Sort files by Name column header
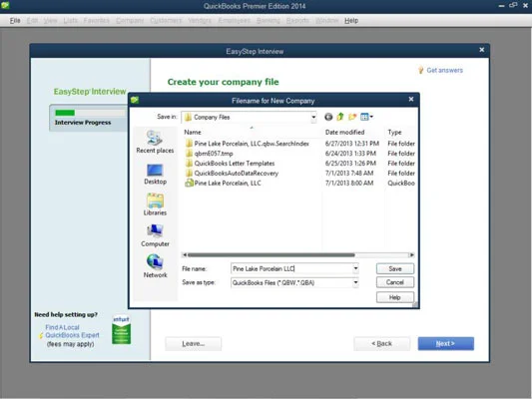Image resolution: width=532 pixels, height=399 pixels. [x=193, y=133]
